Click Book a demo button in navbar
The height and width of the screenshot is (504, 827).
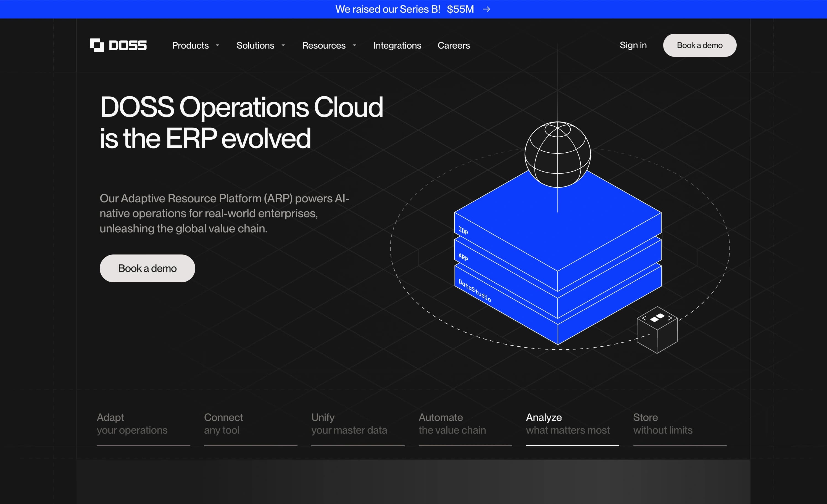[x=700, y=45]
